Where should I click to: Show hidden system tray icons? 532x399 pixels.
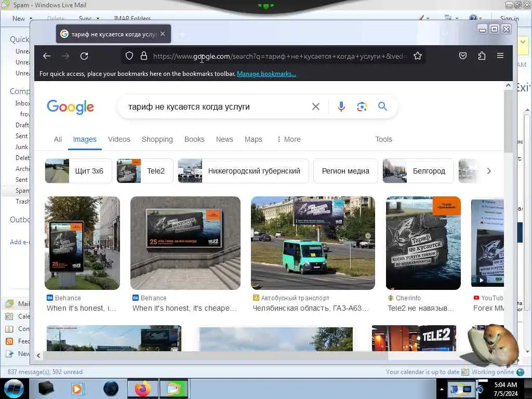point(442,389)
